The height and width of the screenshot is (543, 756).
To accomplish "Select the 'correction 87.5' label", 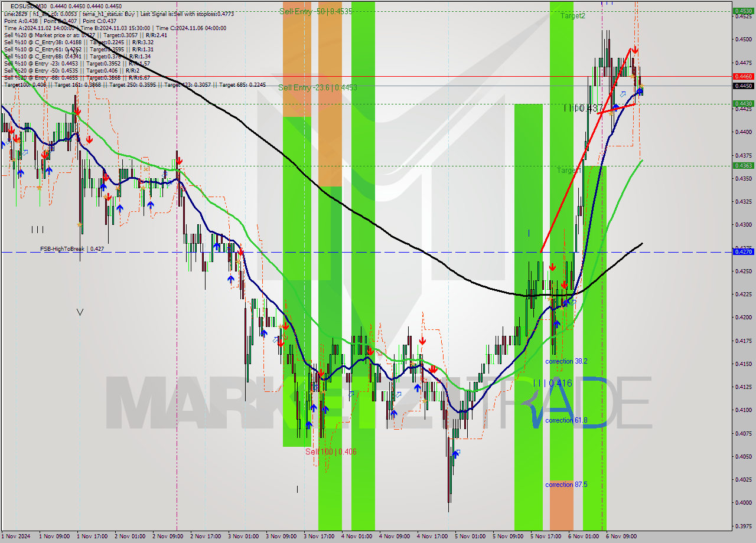I will point(566,485).
